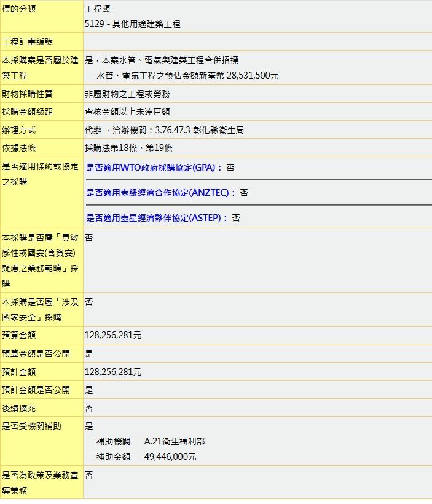Select 是 beside 預算金額是否公開
This screenshot has height=504, width=432.
coord(88,354)
